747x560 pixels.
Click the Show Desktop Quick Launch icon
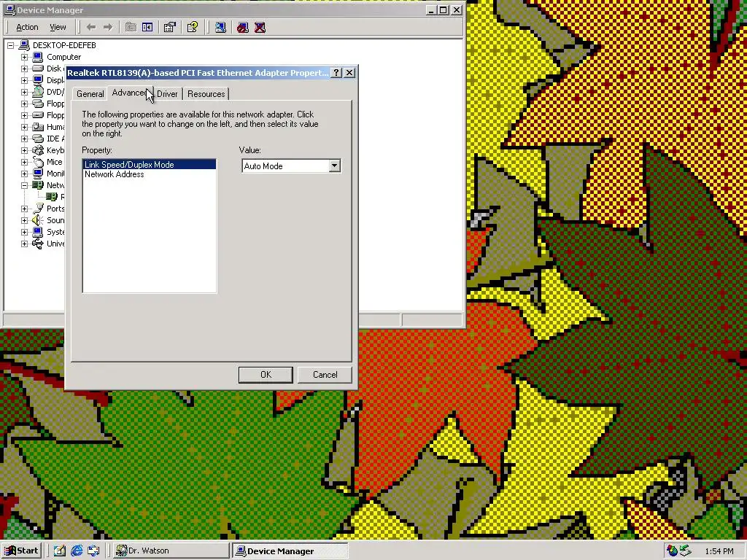pyautogui.click(x=59, y=551)
